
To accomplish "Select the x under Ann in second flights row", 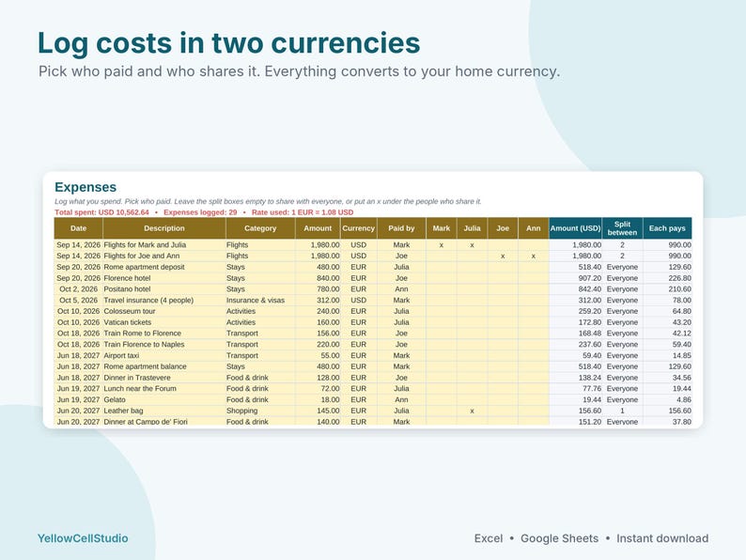I will [534, 257].
